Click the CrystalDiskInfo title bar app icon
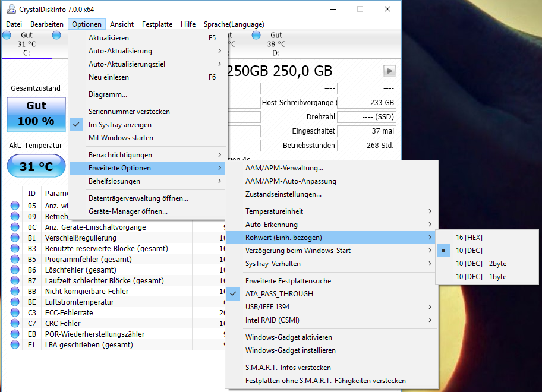 pos(11,9)
